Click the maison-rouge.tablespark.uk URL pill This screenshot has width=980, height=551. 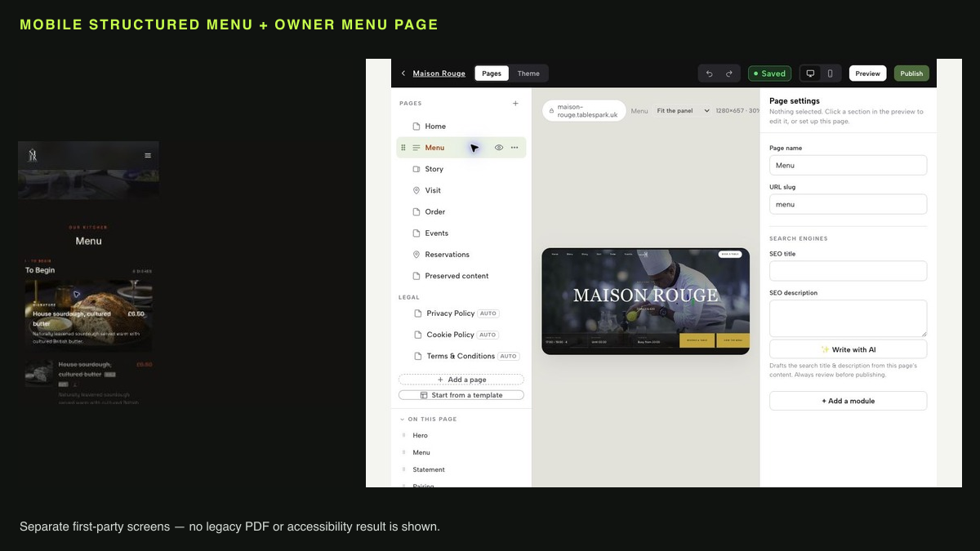coord(584,111)
